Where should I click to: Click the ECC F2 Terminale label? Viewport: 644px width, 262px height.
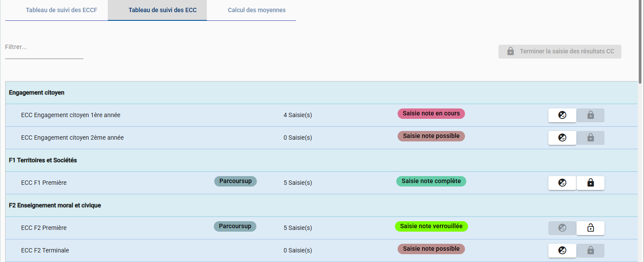click(x=45, y=251)
